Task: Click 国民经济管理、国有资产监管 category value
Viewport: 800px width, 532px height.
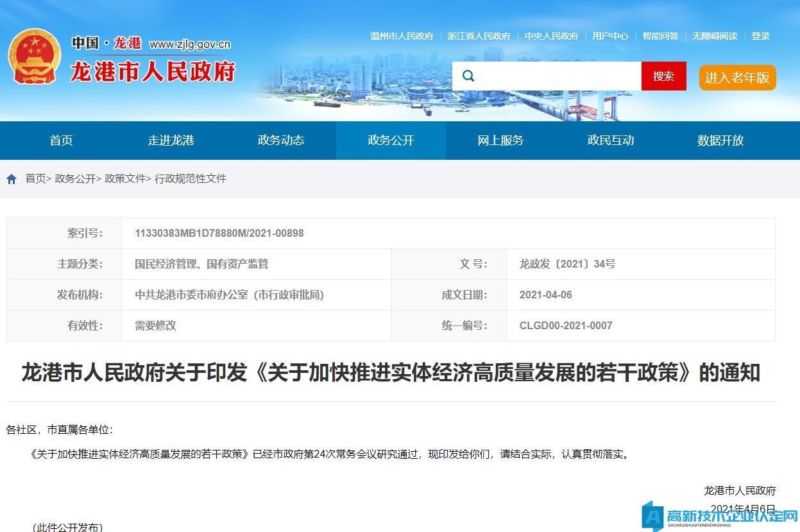Action: [201, 264]
